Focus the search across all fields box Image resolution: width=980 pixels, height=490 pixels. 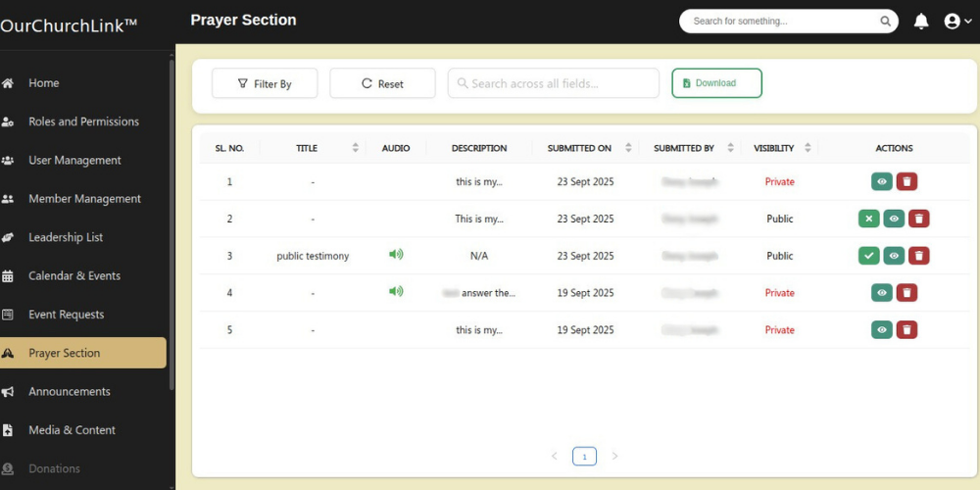(x=554, y=84)
